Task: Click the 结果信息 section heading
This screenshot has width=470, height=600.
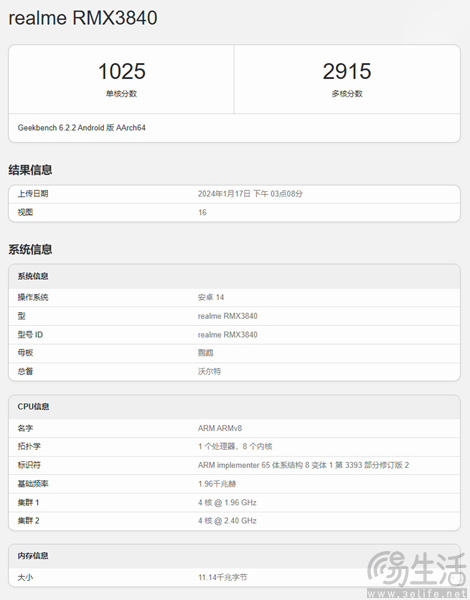Action: click(30, 170)
